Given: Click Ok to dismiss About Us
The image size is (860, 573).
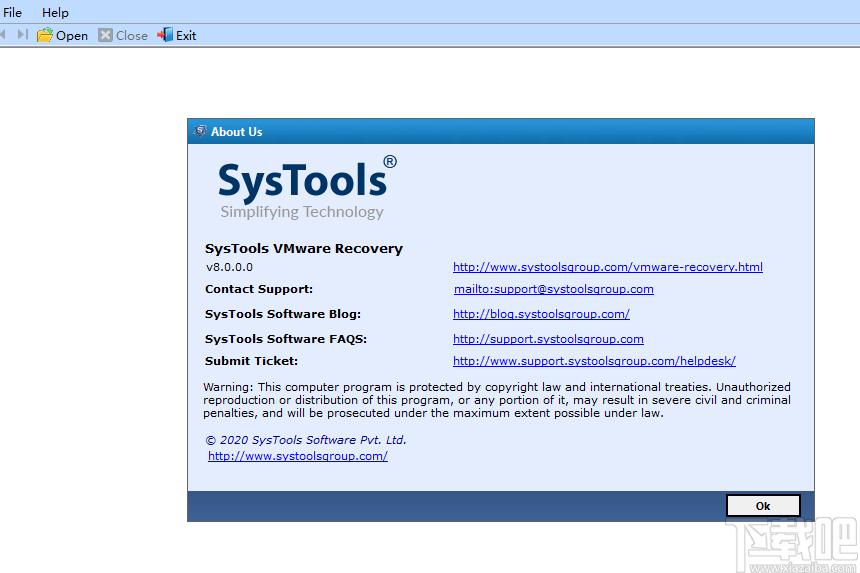Looking at the screenshot, I should [763, 506].
